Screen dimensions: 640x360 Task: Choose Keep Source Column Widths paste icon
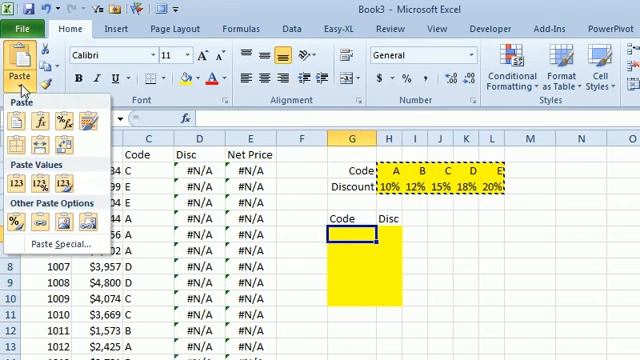pyautogui.click(x=40, y=145)
